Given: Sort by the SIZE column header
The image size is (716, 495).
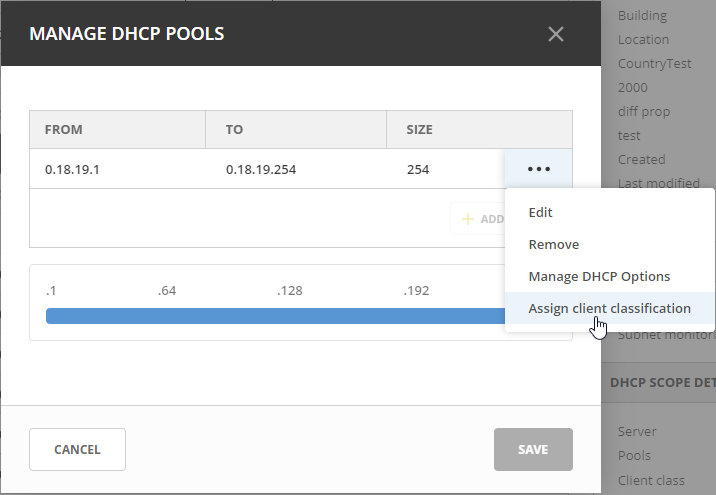Looking at the screenshot, I should click(419, 130).
